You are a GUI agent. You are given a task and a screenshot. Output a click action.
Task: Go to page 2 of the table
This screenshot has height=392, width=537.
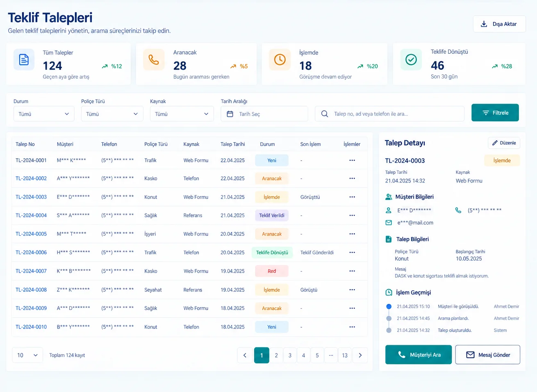click(x=276, y=356)
